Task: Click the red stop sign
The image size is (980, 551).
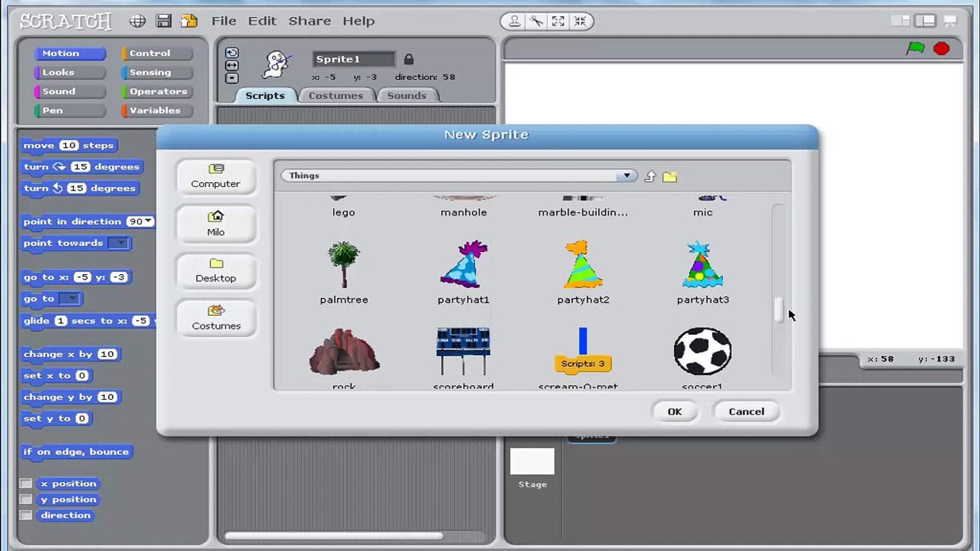Action: (941, 48)
